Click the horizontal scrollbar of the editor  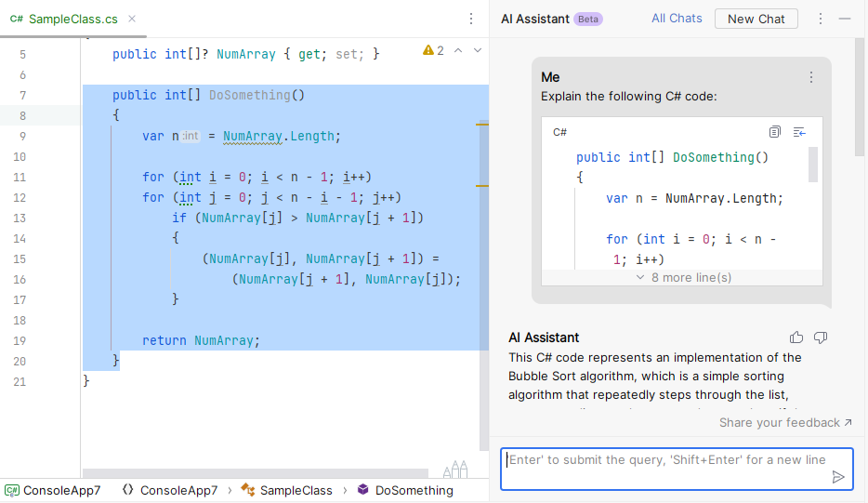pos(256,473)
